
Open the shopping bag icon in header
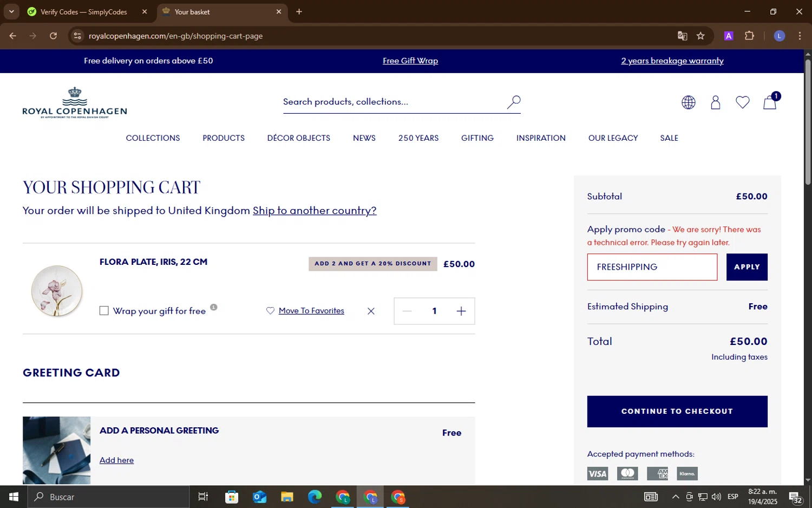[770, 102]
